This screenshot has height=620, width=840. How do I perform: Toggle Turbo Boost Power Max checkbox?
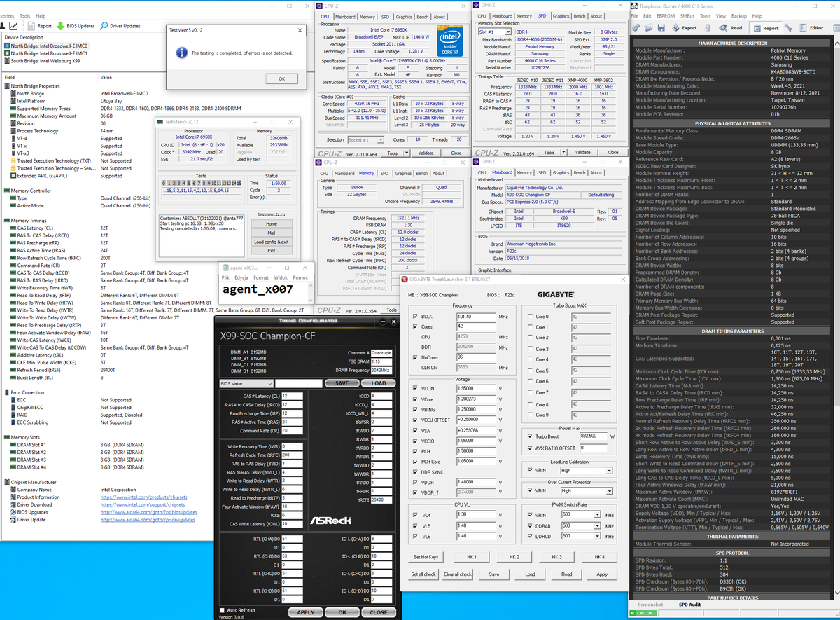(x=530, y=436)
